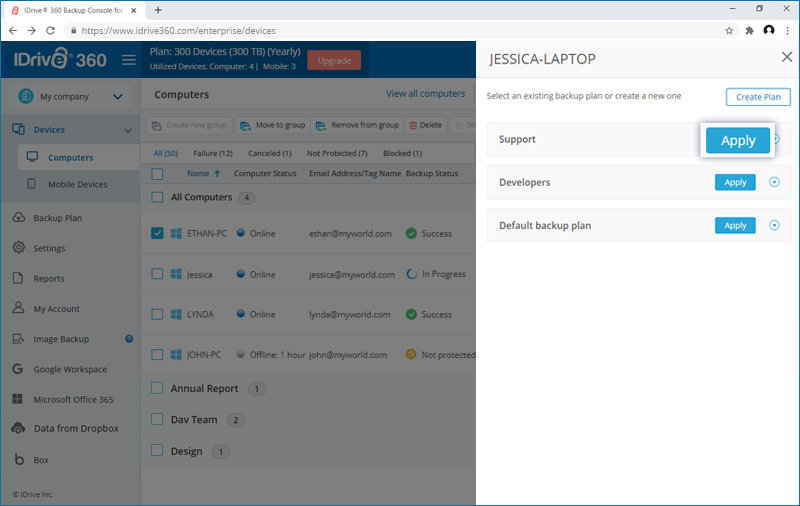This screenshot has width=800, height=506.
Task: Click the Microsoft Office 365 icon
Action: [x=17, y=399]
